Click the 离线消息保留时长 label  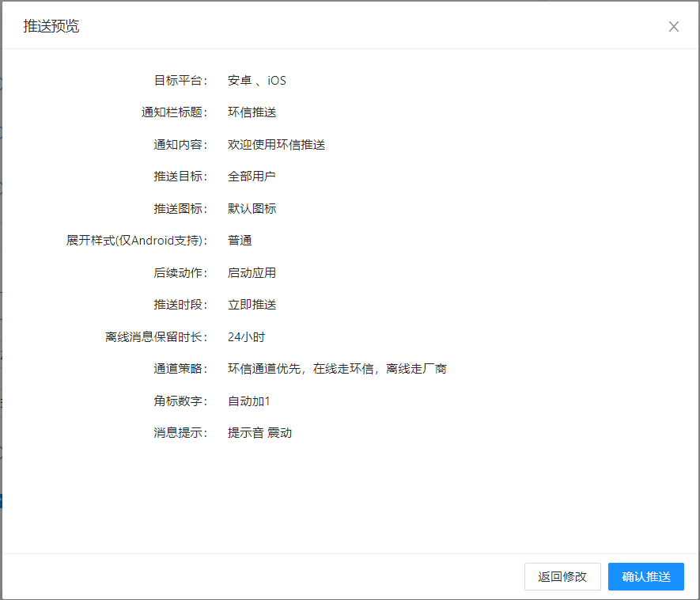click(157, 337)
